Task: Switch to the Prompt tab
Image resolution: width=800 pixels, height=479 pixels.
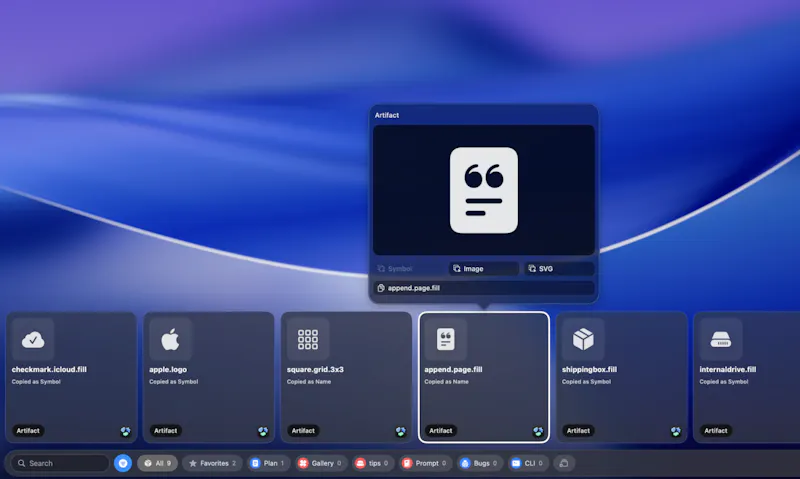Action: (425, 463)
